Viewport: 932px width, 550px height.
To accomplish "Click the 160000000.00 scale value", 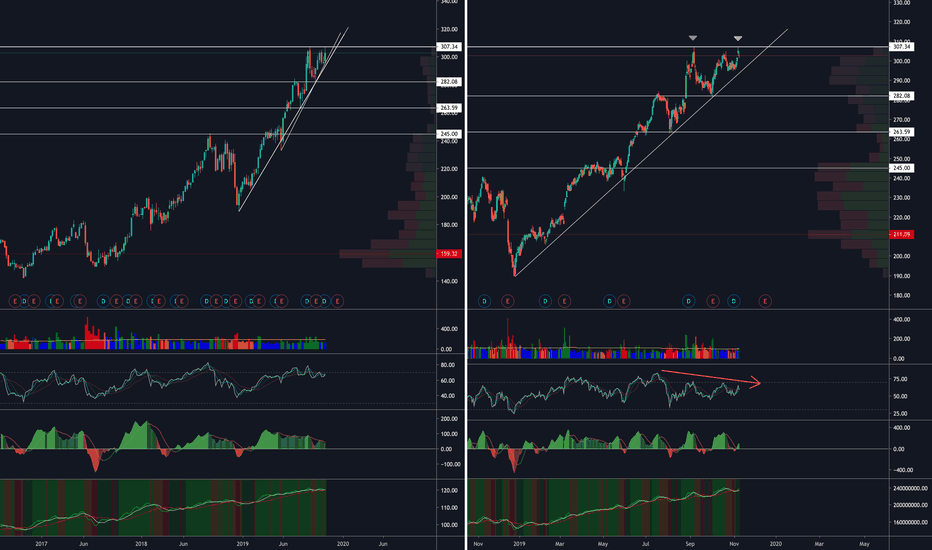I will pyautogui.click(x=910, y=523).
